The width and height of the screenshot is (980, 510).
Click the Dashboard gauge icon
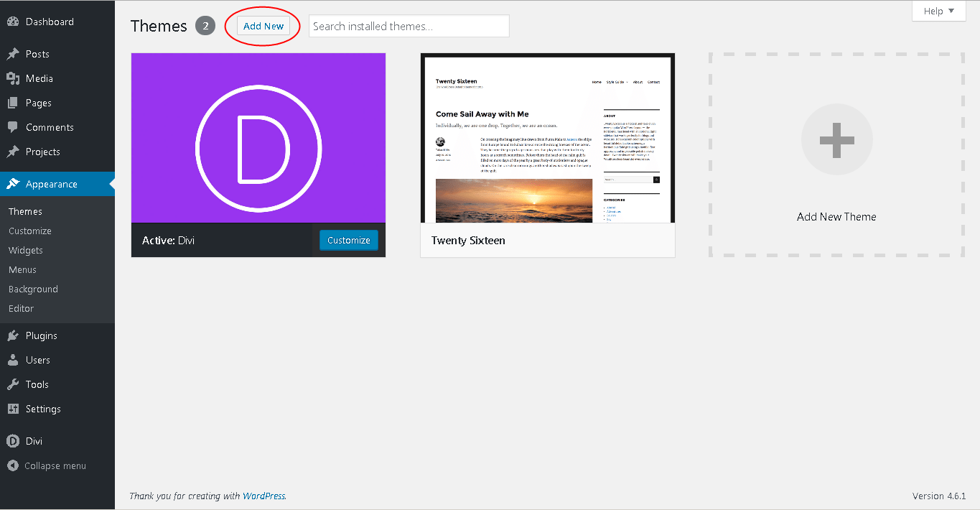click(13, 22)
